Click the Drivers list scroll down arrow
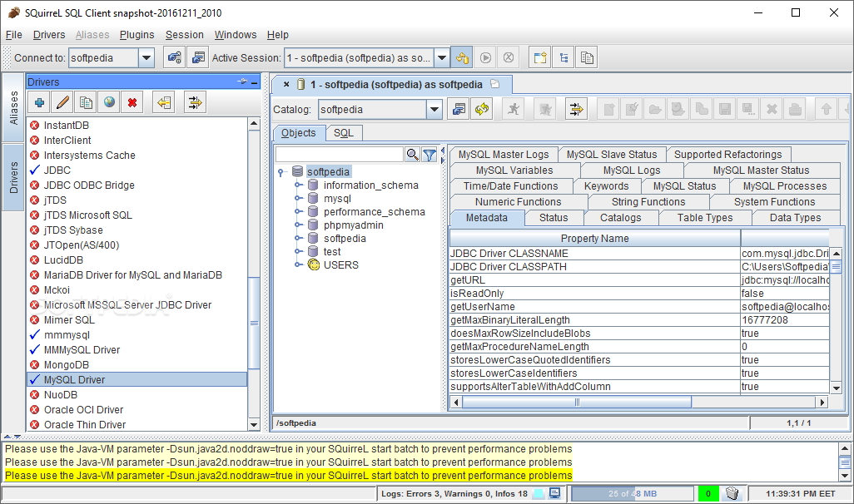The image size is (854, 504). coord(254,424)
